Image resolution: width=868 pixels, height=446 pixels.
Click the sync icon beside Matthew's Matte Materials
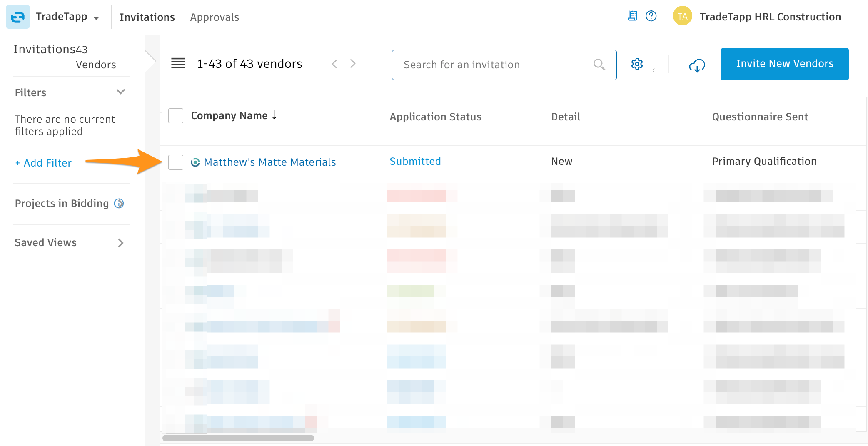pos(195,162)
